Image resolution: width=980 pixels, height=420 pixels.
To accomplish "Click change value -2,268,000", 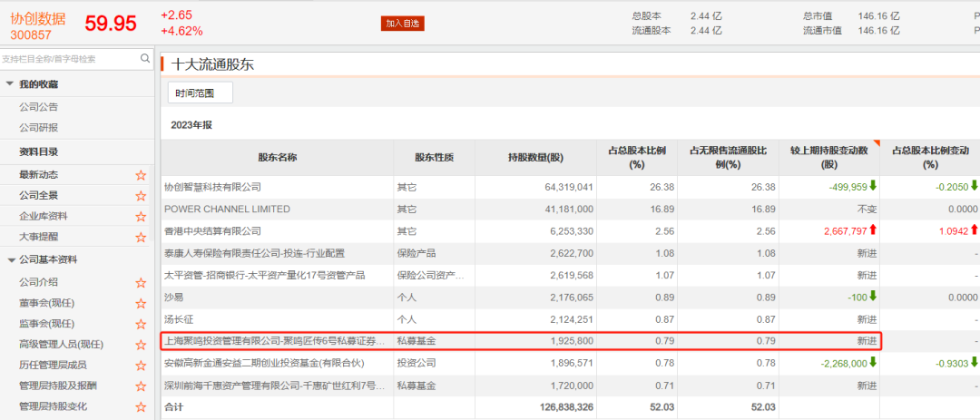I will (x=843, y=363).
